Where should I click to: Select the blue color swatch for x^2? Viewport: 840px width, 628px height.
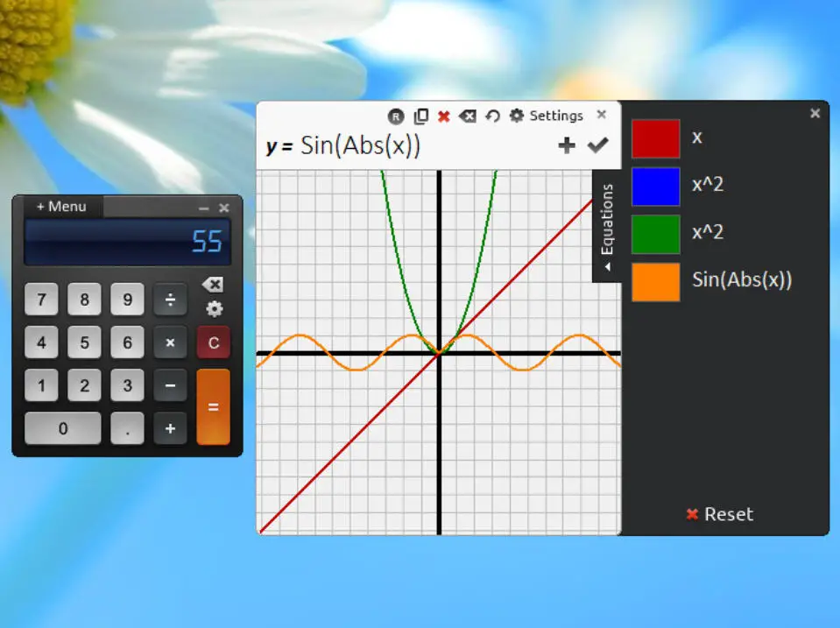point(656,187)
